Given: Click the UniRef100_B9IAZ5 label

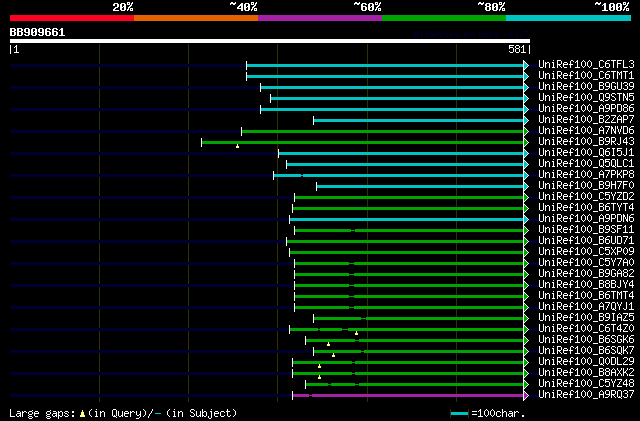Looking at the screenshot, I should [586, 318].
